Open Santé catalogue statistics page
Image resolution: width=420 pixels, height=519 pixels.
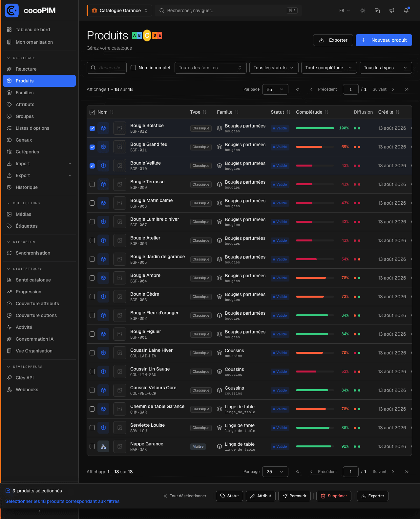click(39, 280)
